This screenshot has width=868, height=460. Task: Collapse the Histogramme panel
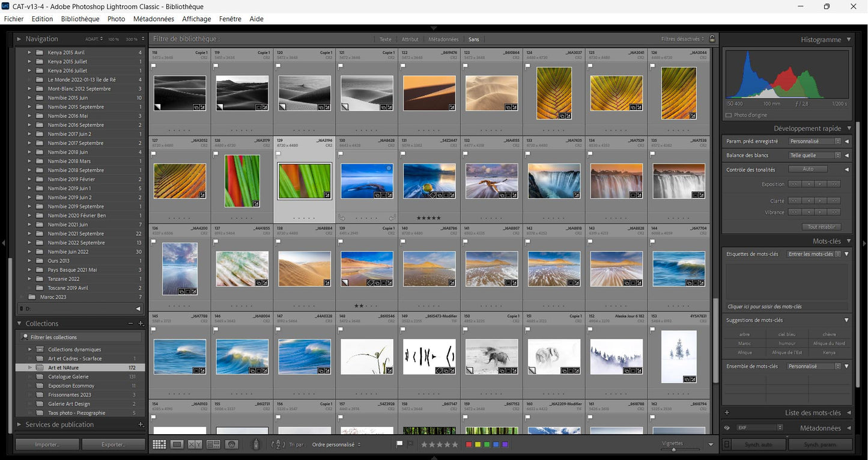pos(848,39)
